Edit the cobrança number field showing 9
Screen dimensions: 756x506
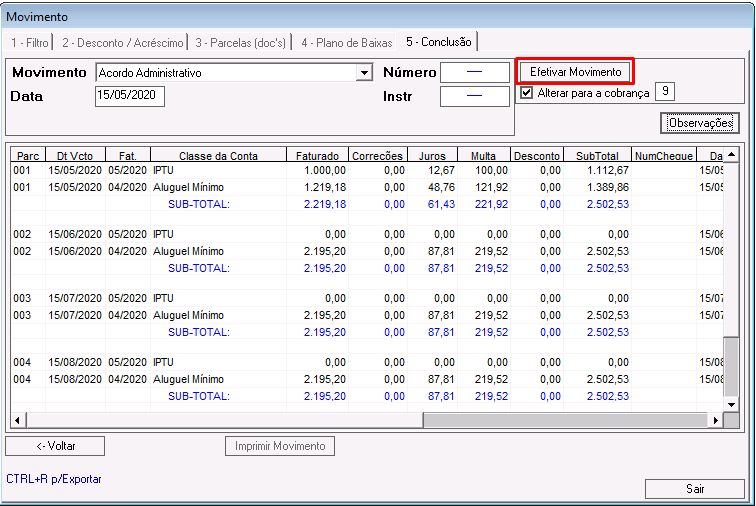[x=665, y=91]
